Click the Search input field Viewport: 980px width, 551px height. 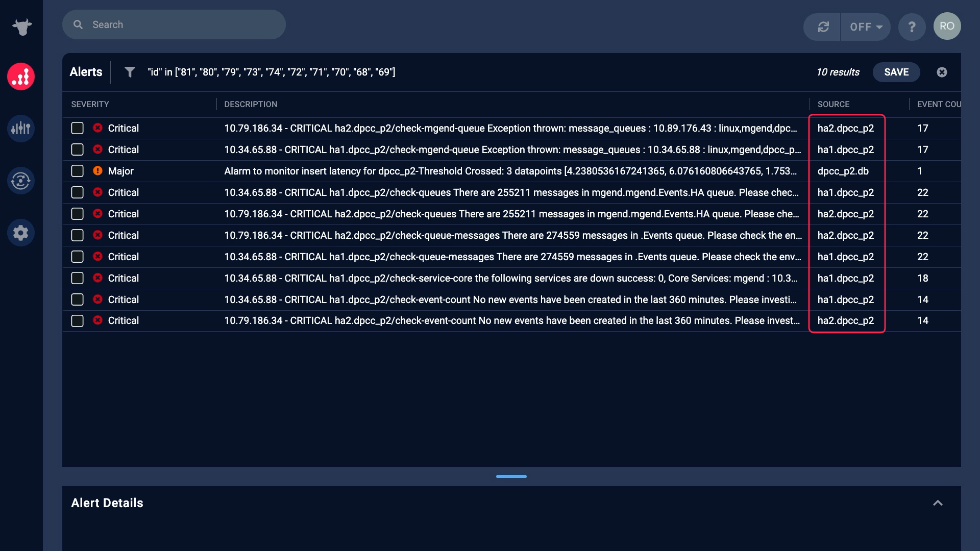[x=174, y=24]
